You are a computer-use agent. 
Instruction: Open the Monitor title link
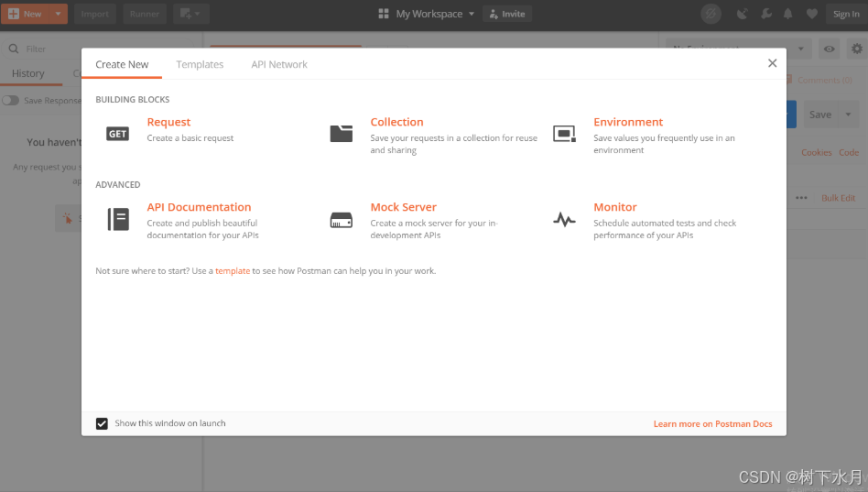[x=615, y=207]
